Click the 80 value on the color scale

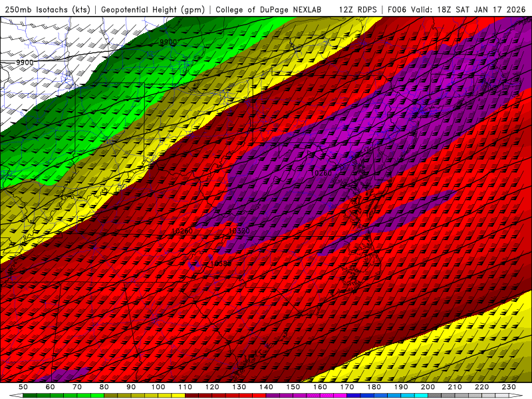(x=104, y=387)
